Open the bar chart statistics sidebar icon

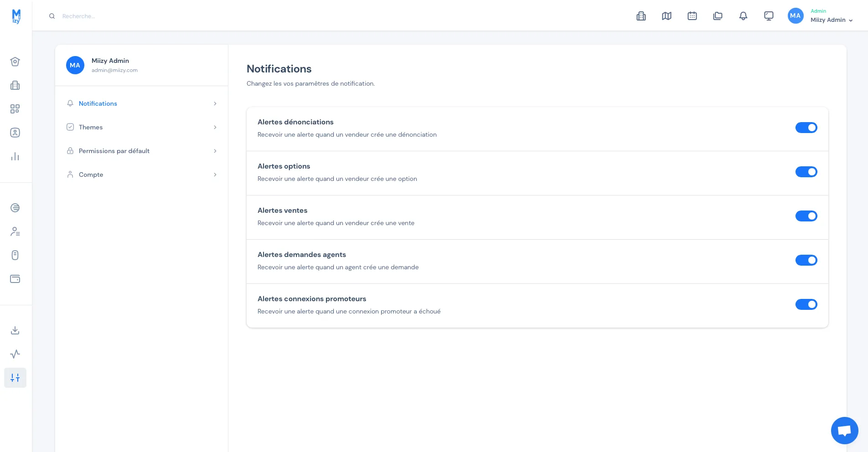click(x=15, y=156)
